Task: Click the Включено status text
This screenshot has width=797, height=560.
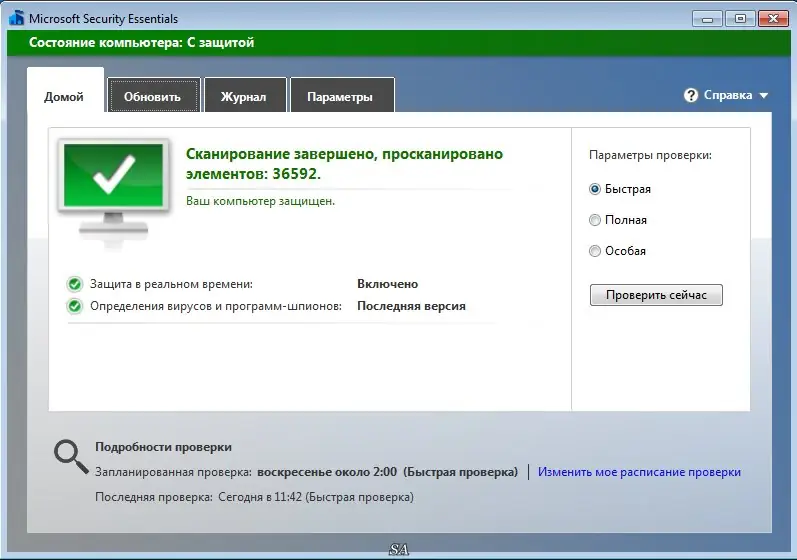Action: tap(387, 284)
